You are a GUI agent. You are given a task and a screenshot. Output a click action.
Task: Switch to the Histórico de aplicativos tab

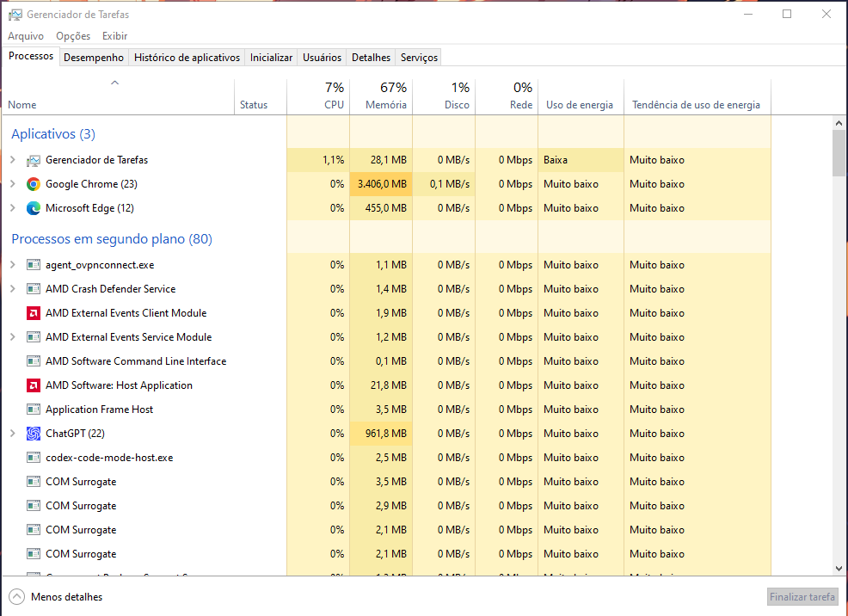187,58
